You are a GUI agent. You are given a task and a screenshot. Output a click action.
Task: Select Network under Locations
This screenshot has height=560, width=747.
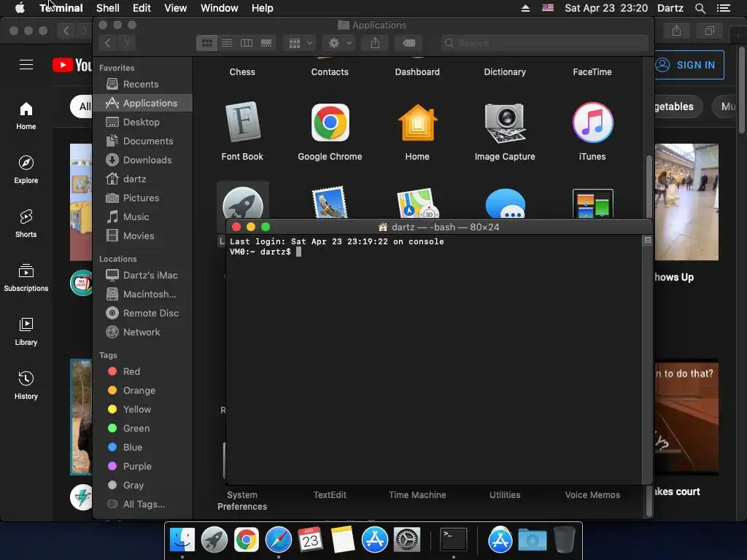142,332
